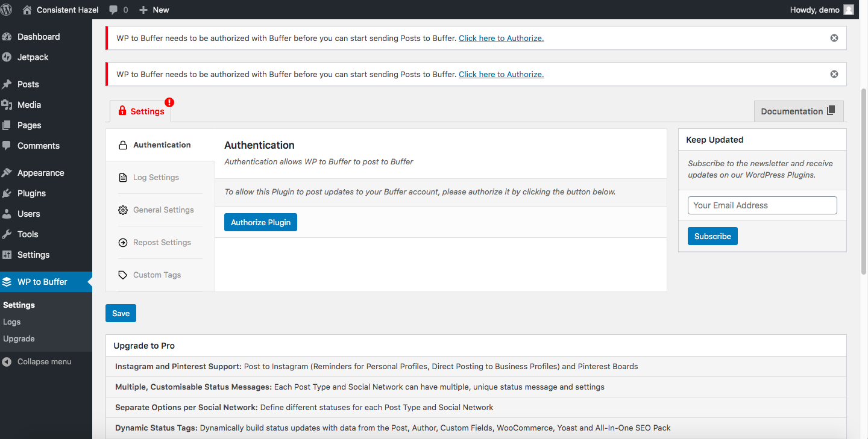Viewport: 868px width, 439px height.
Task: Click the Custom Tags tag icon
Action: 123,275
